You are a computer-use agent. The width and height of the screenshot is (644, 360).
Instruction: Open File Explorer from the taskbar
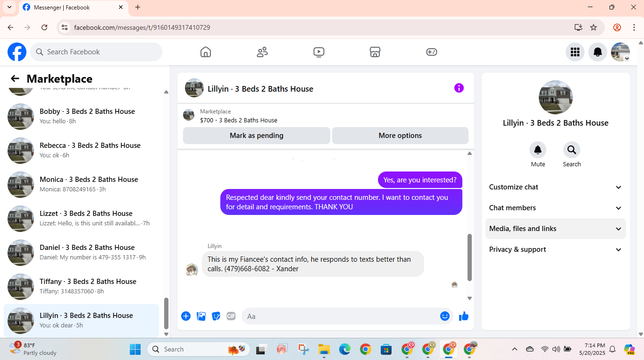point(324,349)
